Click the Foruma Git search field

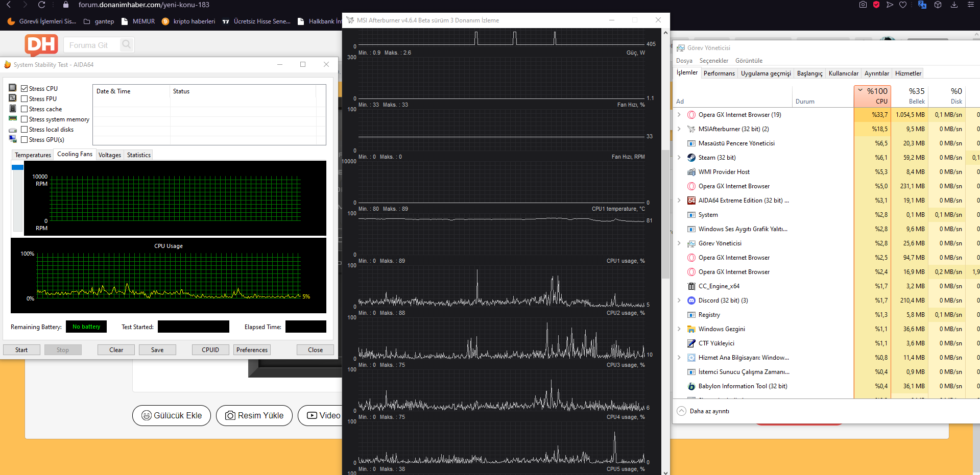[x=92, y=45]
